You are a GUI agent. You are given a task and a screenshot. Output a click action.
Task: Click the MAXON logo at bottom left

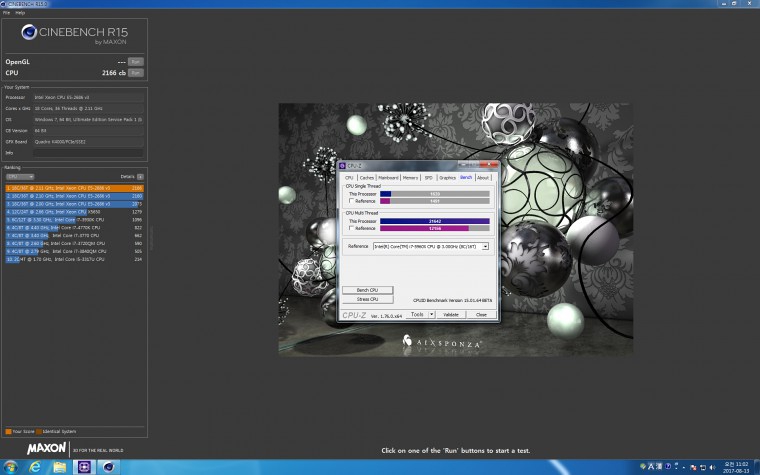click(46, 449)
